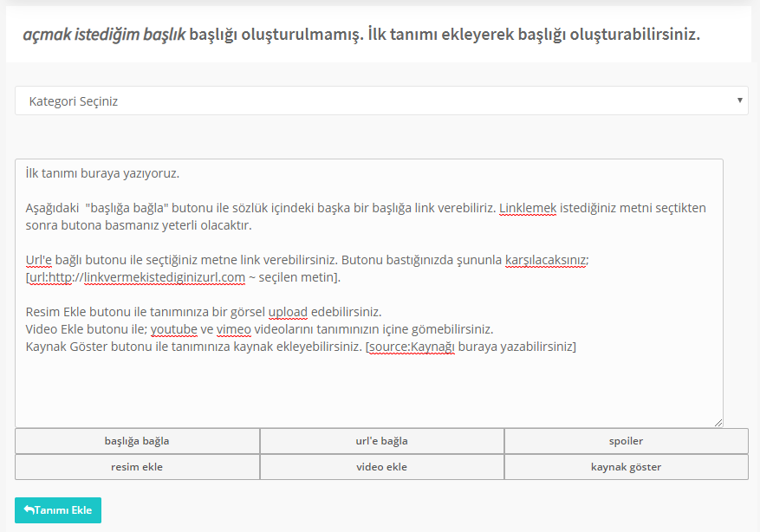760x532 pixels.
Task: Click the word 'upload' in the text area
Action: point(288,312)
